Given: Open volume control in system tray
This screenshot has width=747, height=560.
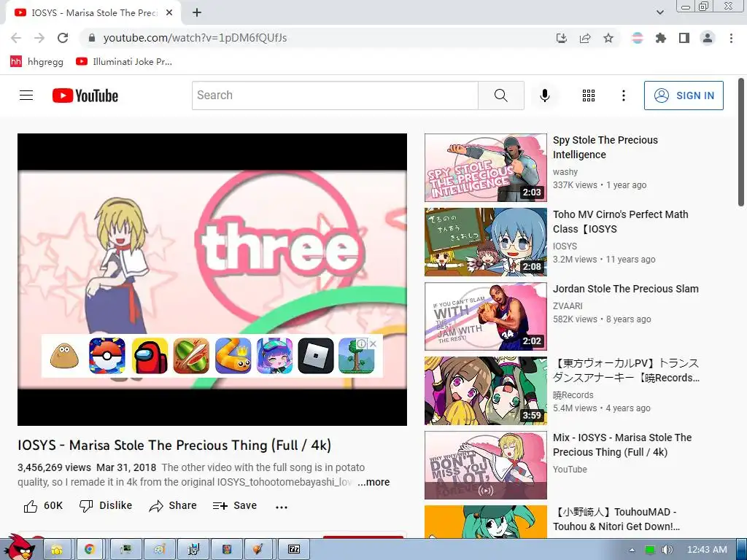Looking at the screenshot, I should point(667,550).
